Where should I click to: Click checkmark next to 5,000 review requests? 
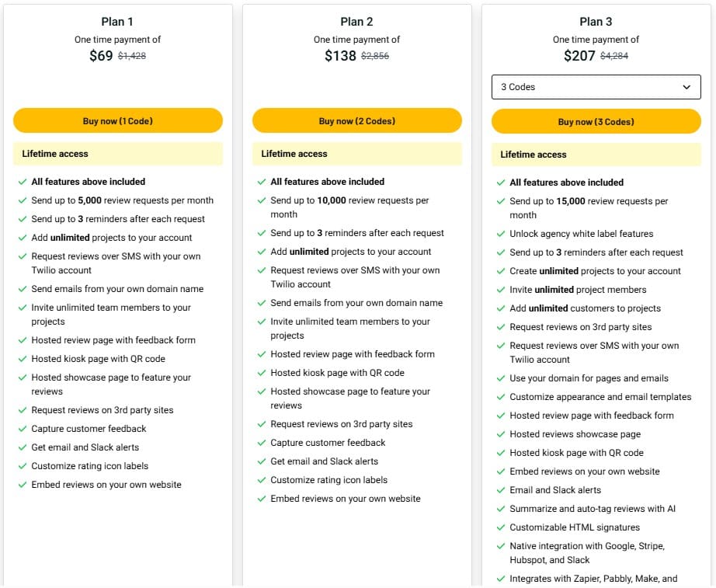[x=22, y=200]
